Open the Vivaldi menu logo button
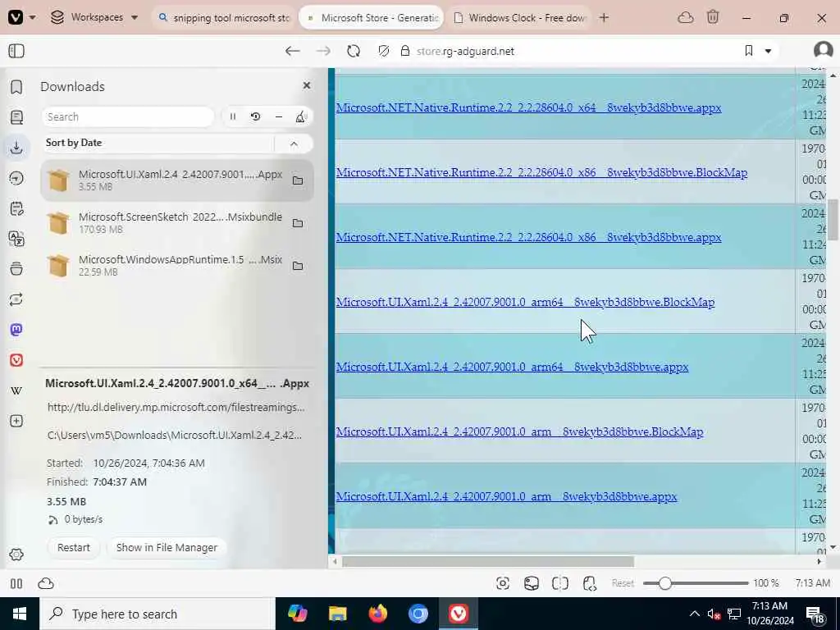 coord(15,17)
